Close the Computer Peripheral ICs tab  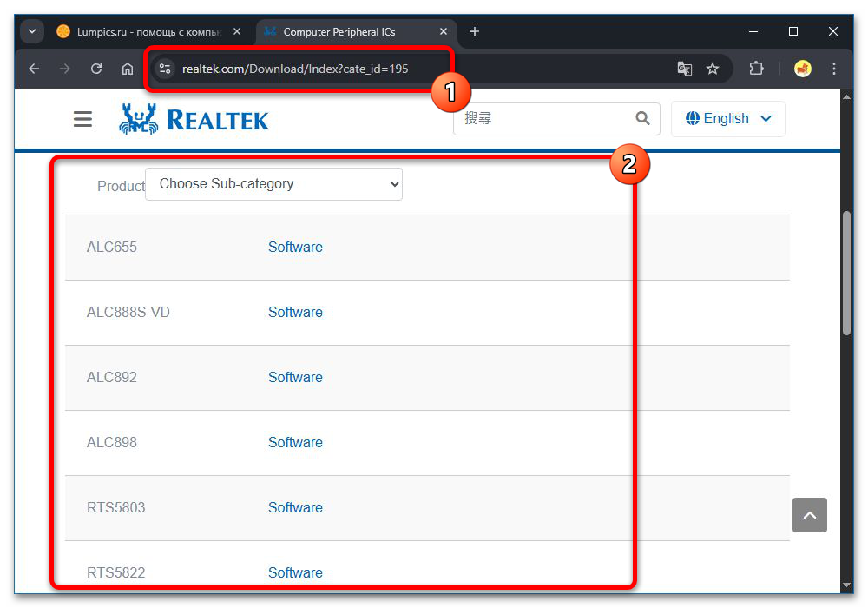pyautogui.click(x=444, y=31)
